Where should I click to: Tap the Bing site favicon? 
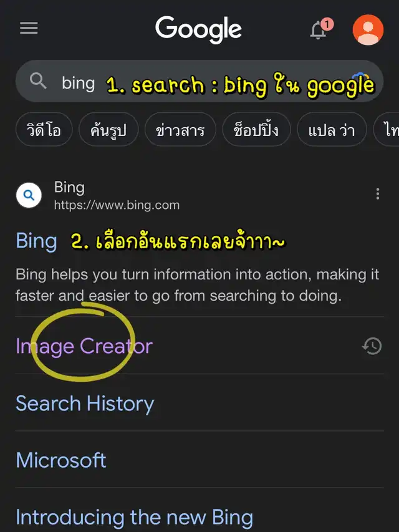tap(29, 195)
